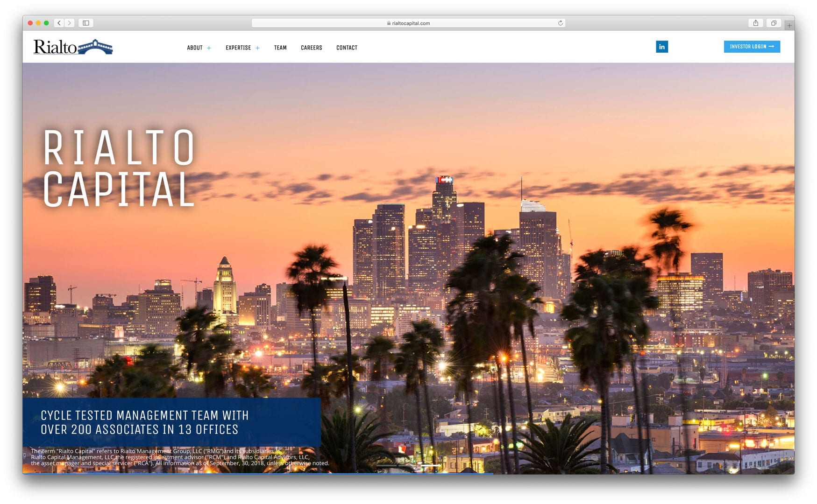This screenshot has width=817, height=504.
Task: Click the Safari back arrow
Action: 59,23
